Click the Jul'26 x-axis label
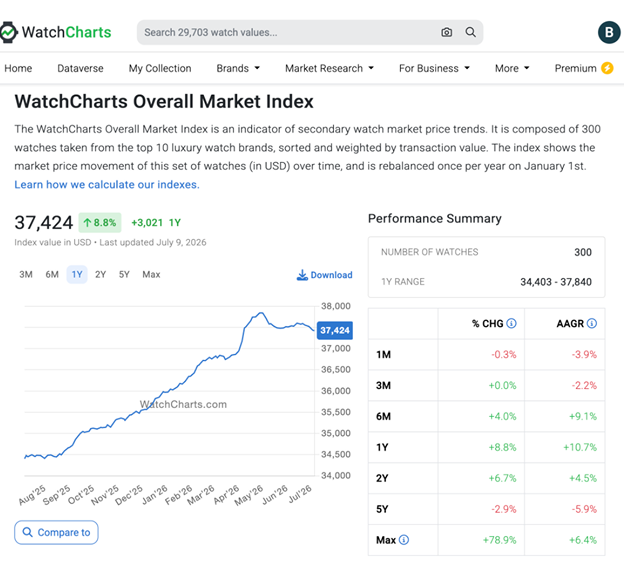624x572 pixels. [300, 494]
